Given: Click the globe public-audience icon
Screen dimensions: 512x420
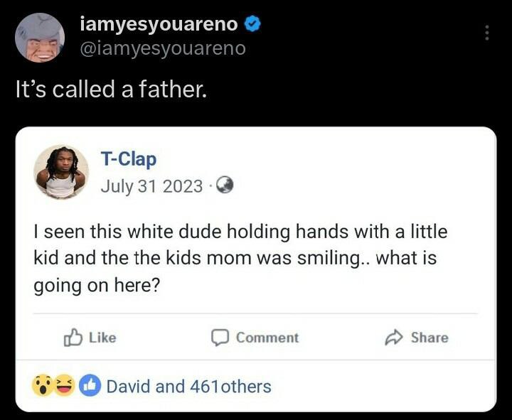Looking at the screenshot, I should tap(225, 185).
